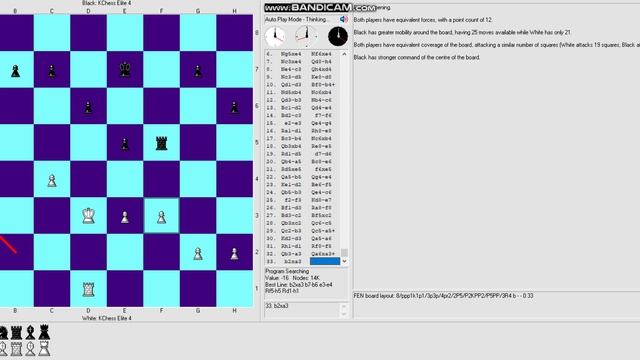Select the black king on e7
The image size is (640, 360).
pyautogui.click(x=125, y=70)
